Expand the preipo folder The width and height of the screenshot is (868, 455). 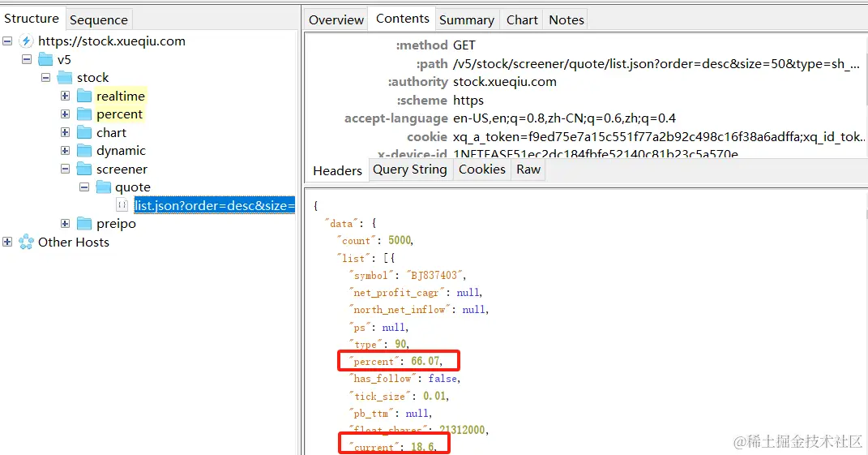click(x=66, y=224)
